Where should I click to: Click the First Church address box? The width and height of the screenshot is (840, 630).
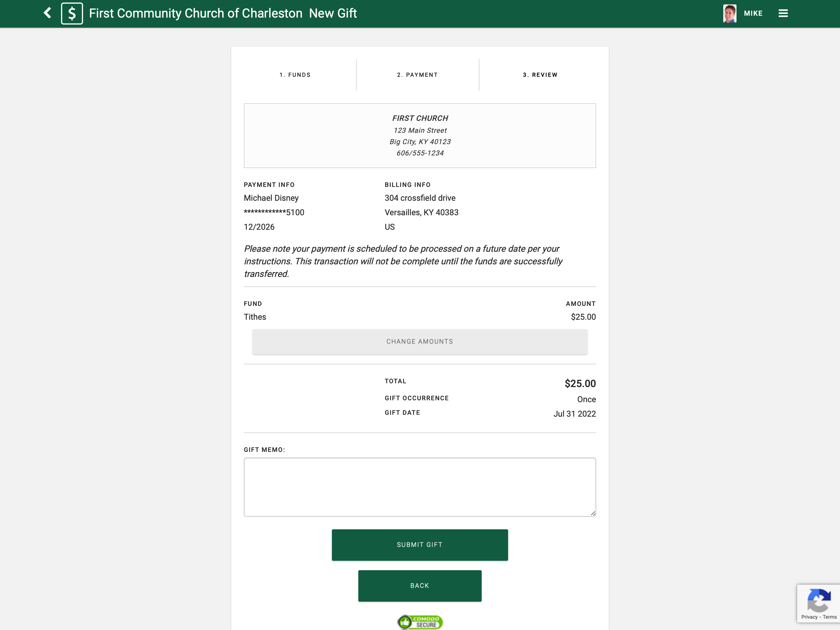coord(420,136)
